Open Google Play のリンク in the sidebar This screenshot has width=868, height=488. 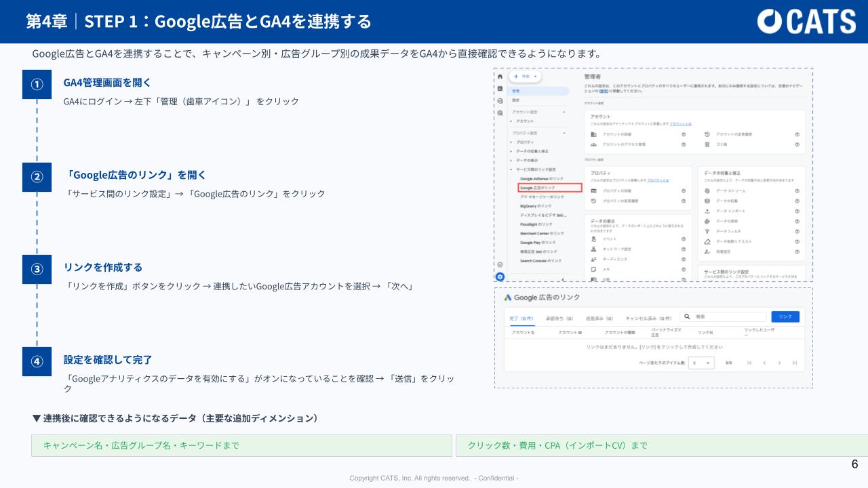[x=538, y=242]
